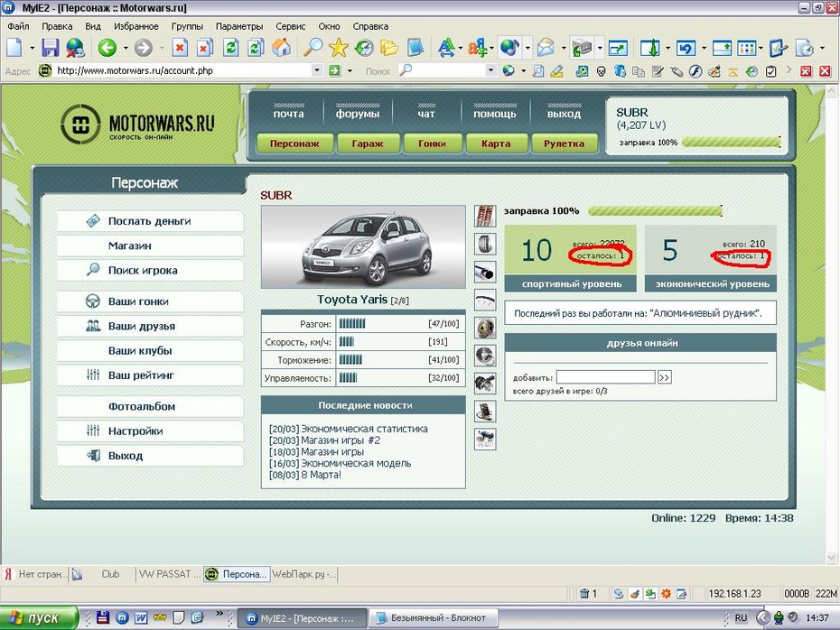Open the Экономическая статистика news link
Image resolution: width=840 pixels, height=630 pixels.
click(364, 429)
